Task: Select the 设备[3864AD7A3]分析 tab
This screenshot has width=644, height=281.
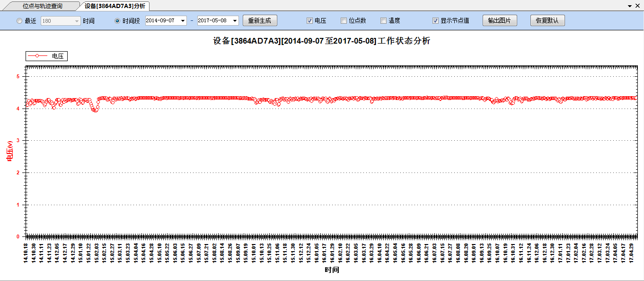Action: 115,6
